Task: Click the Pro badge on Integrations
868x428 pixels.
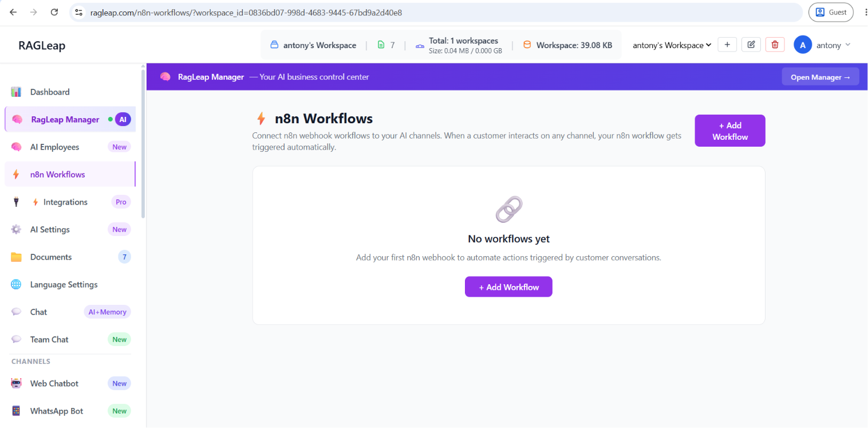Action: (121, 202)
